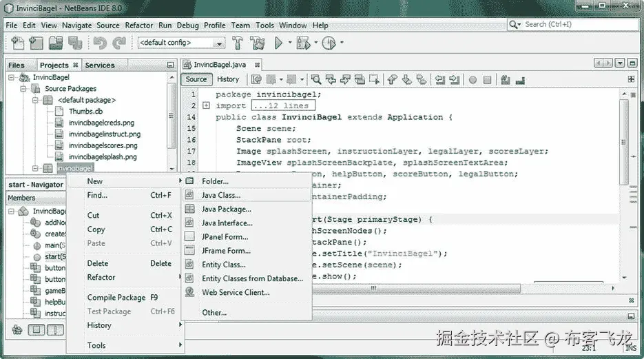Click the stop macro recording square icon
This screenshot has width=644, height=359.
pyautogui.click(x=487, y=80)
